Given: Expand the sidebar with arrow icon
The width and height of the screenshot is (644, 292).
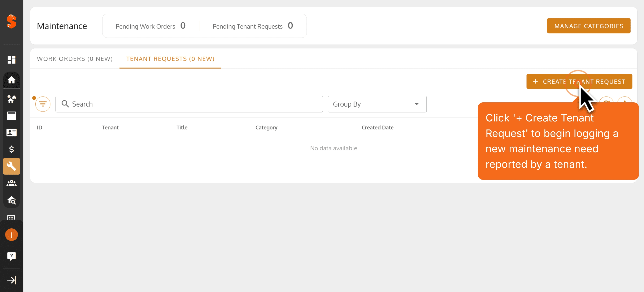Looking at the screenshot, I should coord(12,280).
